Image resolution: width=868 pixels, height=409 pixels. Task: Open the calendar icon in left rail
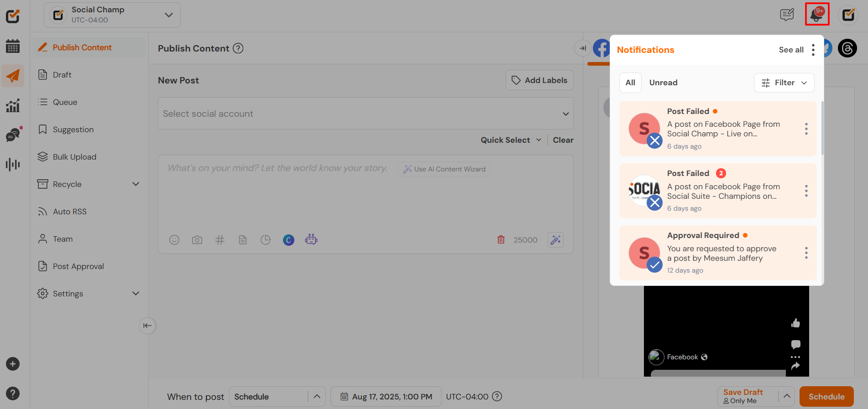tap(13, 46)
